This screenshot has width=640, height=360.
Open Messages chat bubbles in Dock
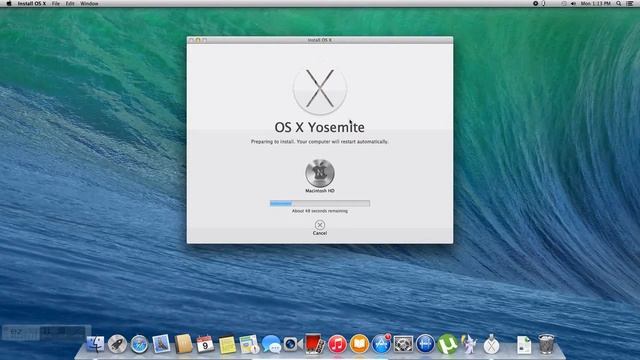[271, 344]
